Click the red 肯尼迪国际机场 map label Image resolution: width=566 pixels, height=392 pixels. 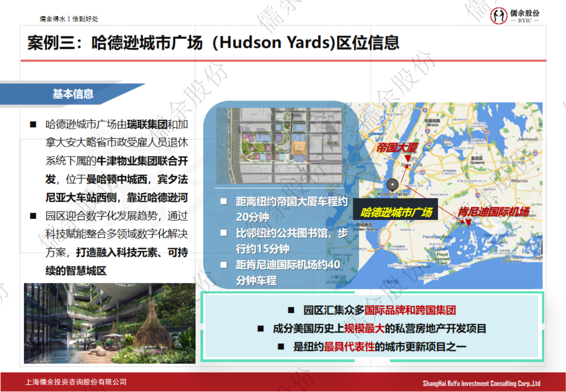click(493, 211)
